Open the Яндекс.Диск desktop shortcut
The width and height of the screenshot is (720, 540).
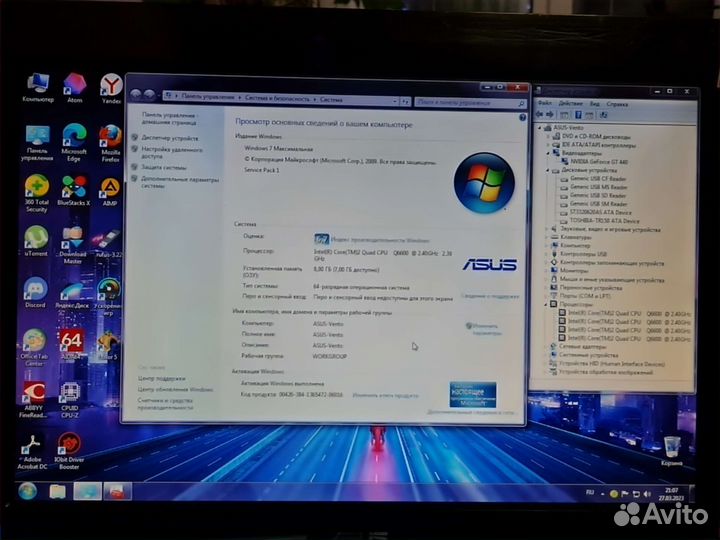tap(72, 295)
